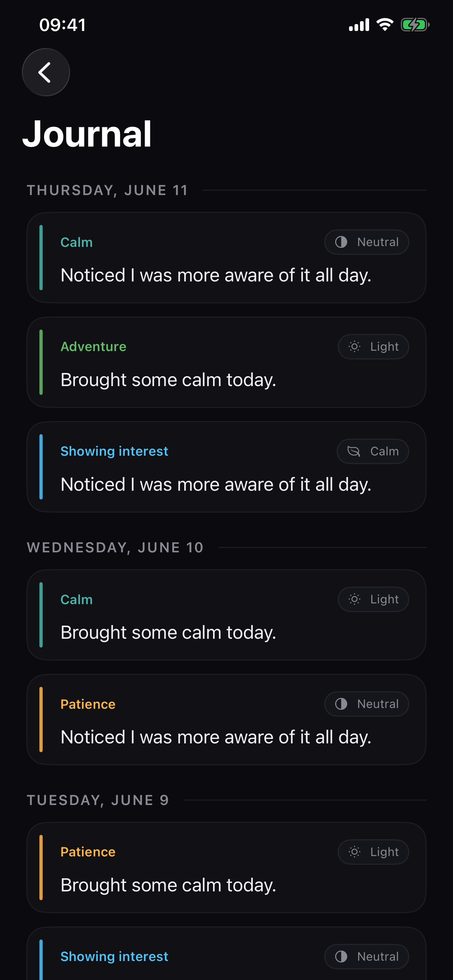Image resolution: width=453 pixels, height=980 pixels.
Task: Click the sun icon on Wednesday's Calm entry
Action: (355, 599)
